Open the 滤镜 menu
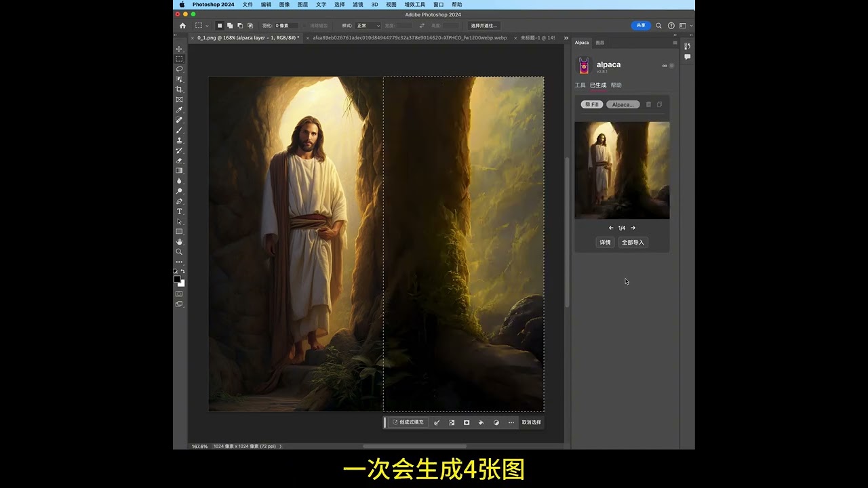The height and width of the screenshot is (488, 868). 358,5
